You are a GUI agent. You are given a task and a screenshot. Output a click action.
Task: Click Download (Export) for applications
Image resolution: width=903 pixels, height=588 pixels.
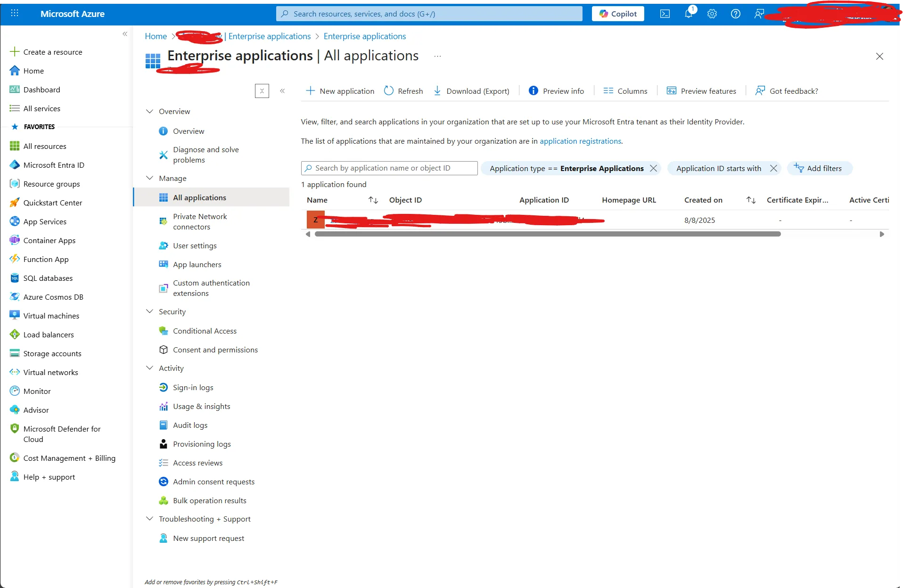[x=471, y=90]
